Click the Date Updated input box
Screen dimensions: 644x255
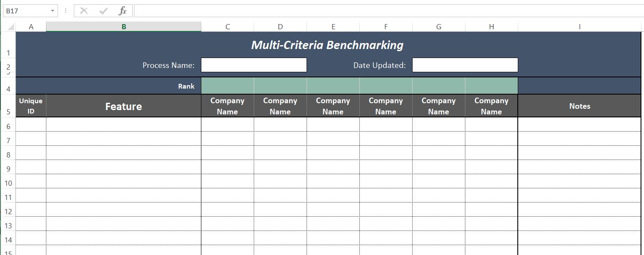click(x=465, y=65)
